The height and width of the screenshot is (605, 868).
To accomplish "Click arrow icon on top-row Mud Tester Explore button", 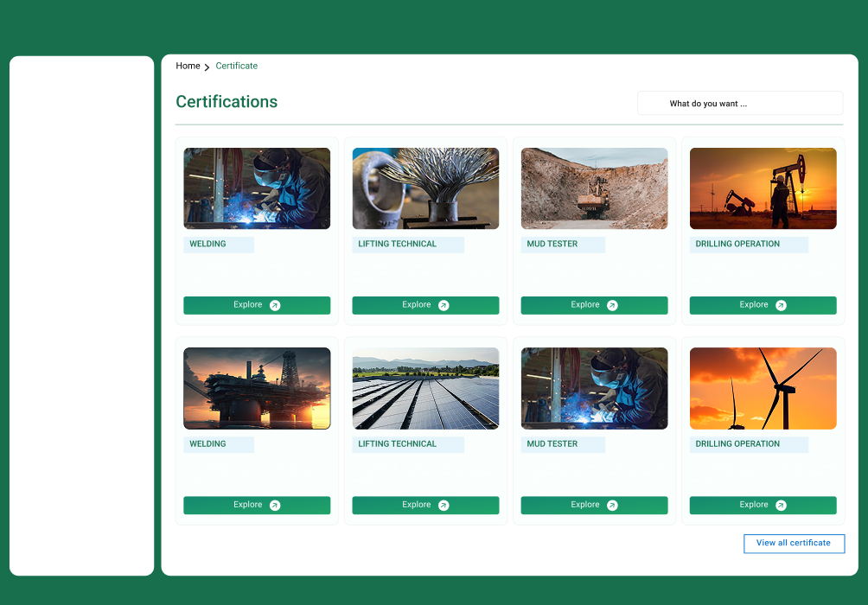I will tap(612, 305).
